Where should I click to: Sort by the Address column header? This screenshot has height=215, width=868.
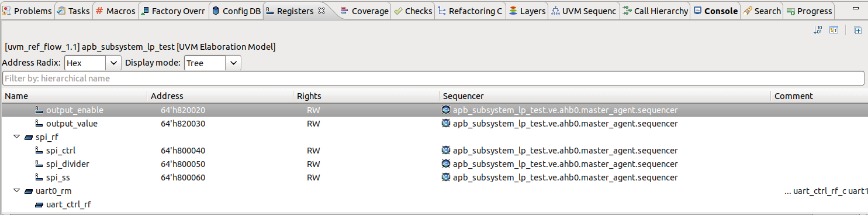pos(220,96)
